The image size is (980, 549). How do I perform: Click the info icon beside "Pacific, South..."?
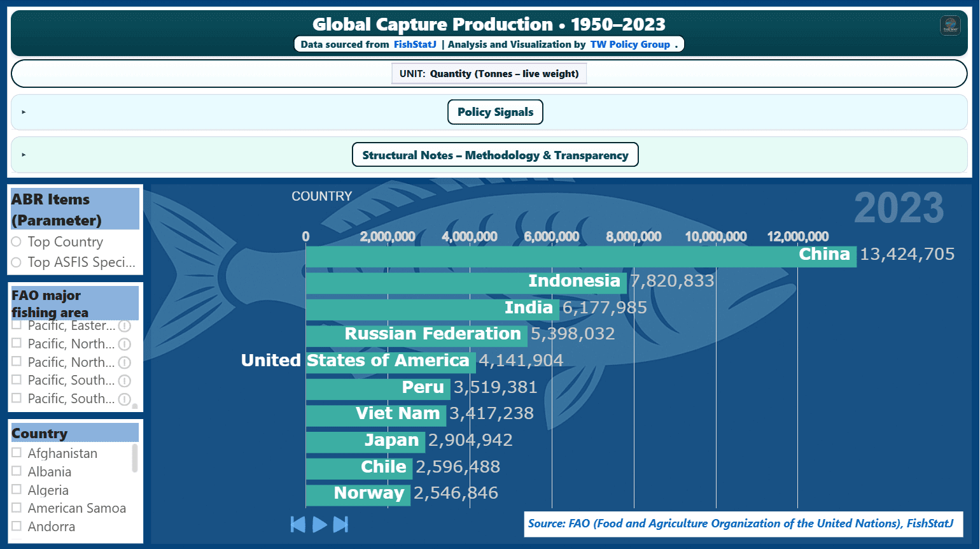(125, 380)
